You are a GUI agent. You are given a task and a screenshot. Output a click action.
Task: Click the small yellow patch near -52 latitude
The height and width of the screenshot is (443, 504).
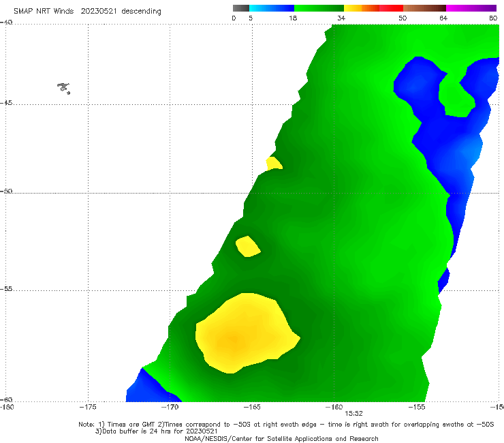click(248, 247)
